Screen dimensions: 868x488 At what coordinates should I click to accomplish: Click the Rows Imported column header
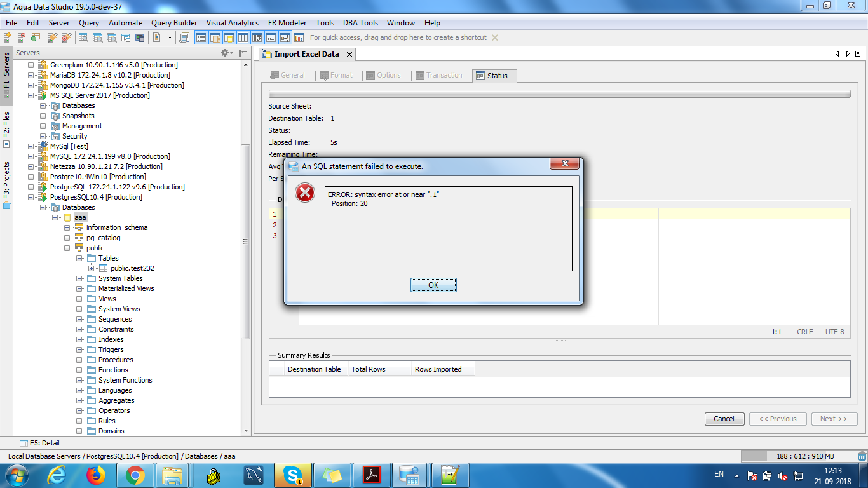tap(442, 369)
